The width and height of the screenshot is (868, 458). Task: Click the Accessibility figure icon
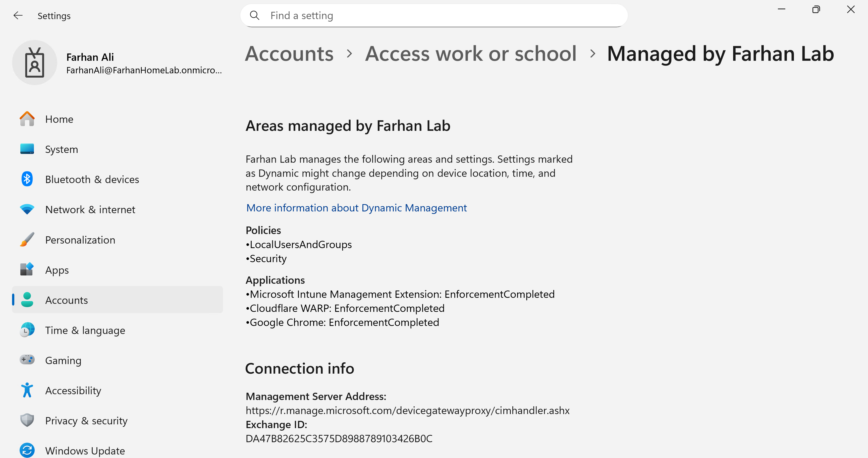27,390
